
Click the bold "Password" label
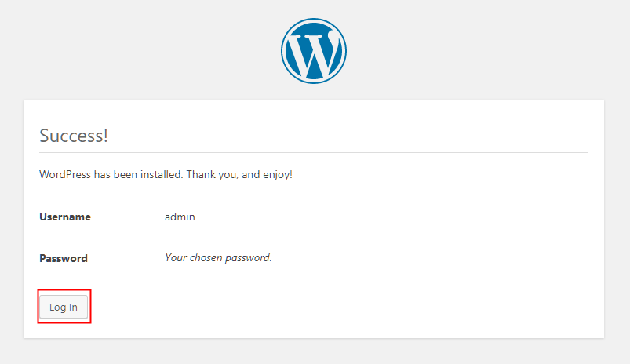click(64, 258)
